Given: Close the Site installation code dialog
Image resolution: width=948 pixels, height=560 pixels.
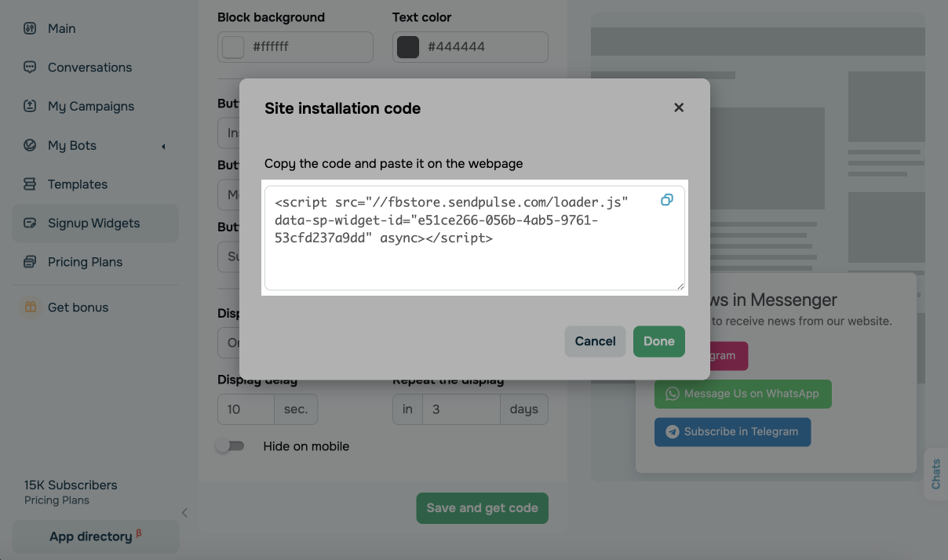Looking at the screenshot, I should [679, 107].
